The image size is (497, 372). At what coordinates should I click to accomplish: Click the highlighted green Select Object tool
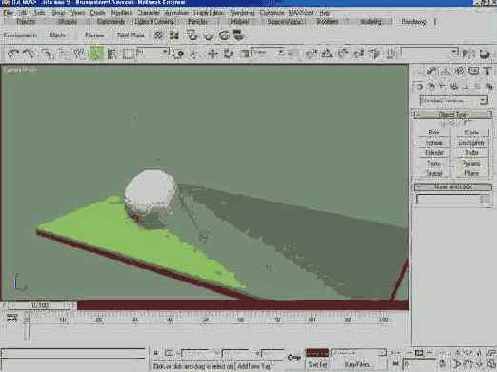coord(96,53)
